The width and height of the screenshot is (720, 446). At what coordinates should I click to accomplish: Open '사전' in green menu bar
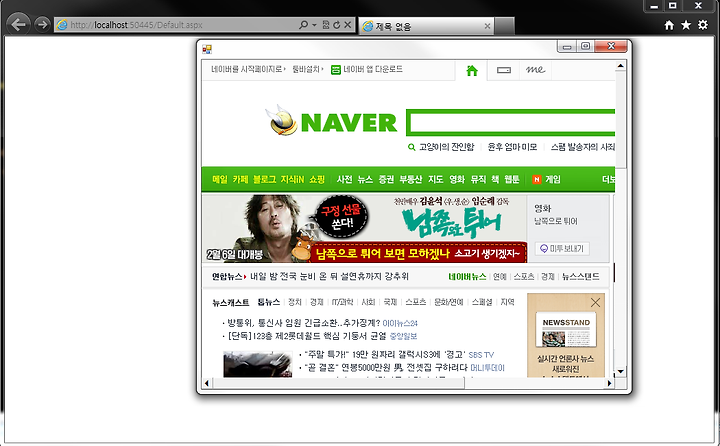tap(344, 180)
